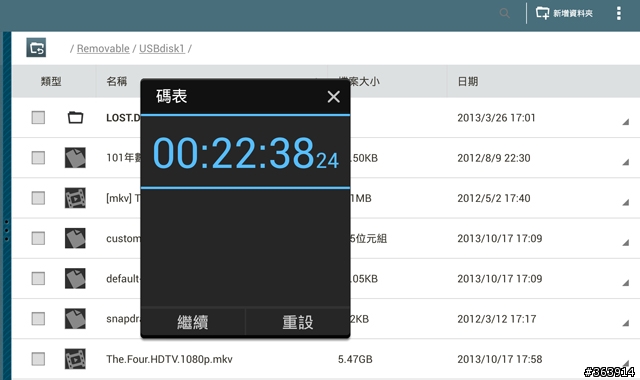Click the side panel drag handle dots
This screenshot has height=380, width=640.
pyautogui.click(x=6, y=230)
